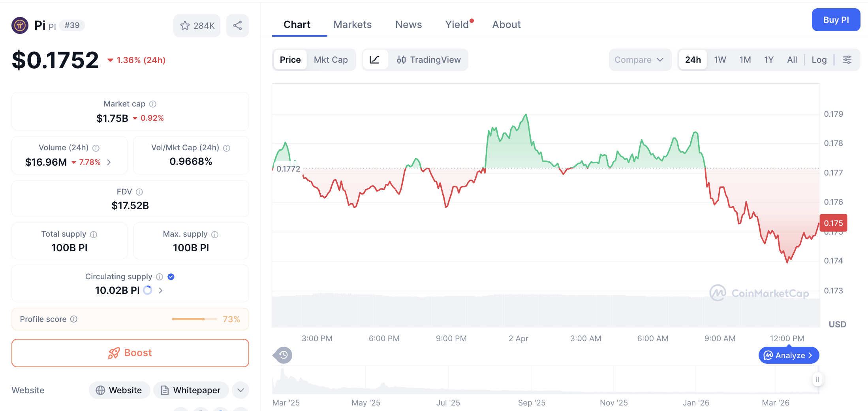Pause chart updates with pause control
The height and width of the screenshot is (411, 868).
817,379
